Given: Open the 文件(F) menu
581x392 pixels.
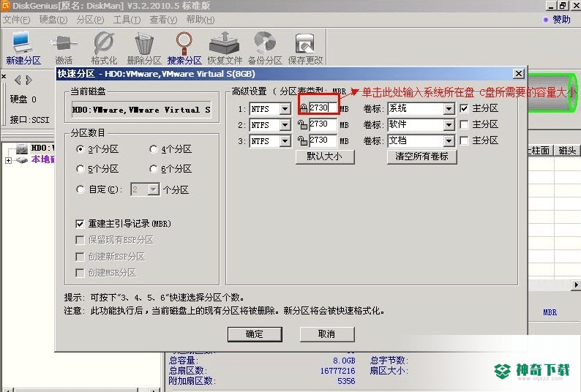Looking at the screenshot, I should pyautogui.click(x=16, y=20).
